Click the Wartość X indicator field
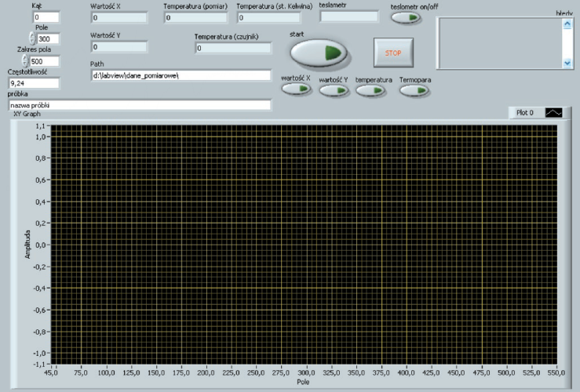 pos(119,17)
